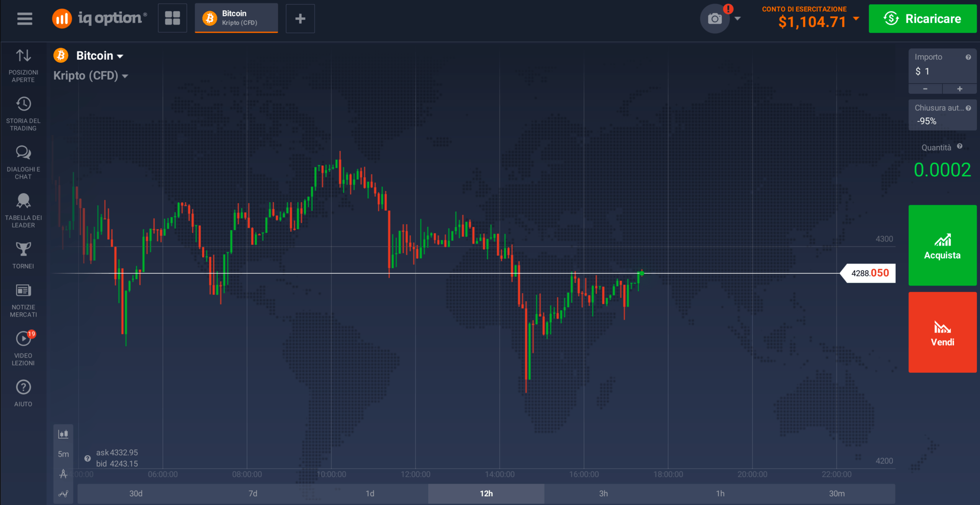Open Storia del Trading history panel
The width and height of the screenshot is (980, 505).
pyautogui.click(x=23, y=114)
